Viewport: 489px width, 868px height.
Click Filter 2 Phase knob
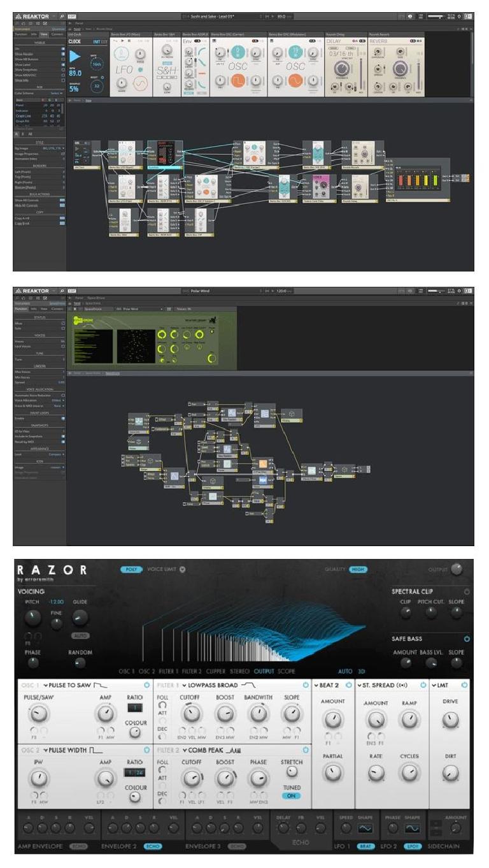(258, 778)
